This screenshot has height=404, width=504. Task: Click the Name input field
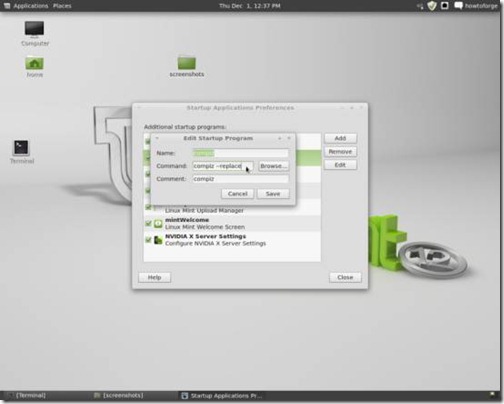(240, 153)
